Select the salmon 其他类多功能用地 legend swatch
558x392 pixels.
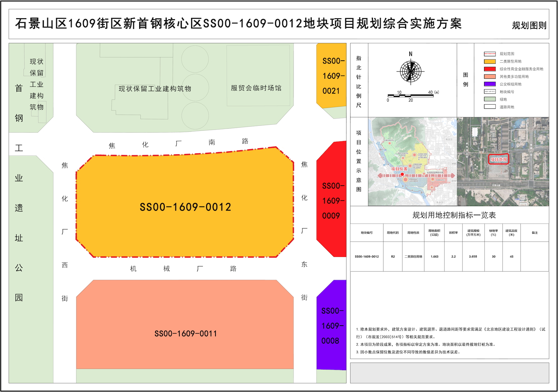(x=490, y=77)
